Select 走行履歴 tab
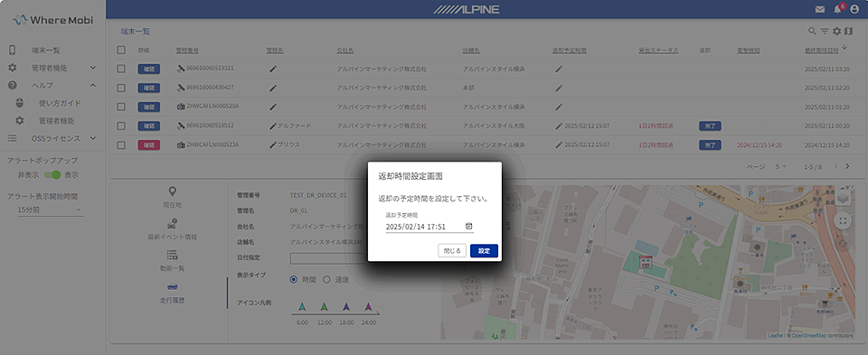Screen dimensions: 868x355 point(172,293)
